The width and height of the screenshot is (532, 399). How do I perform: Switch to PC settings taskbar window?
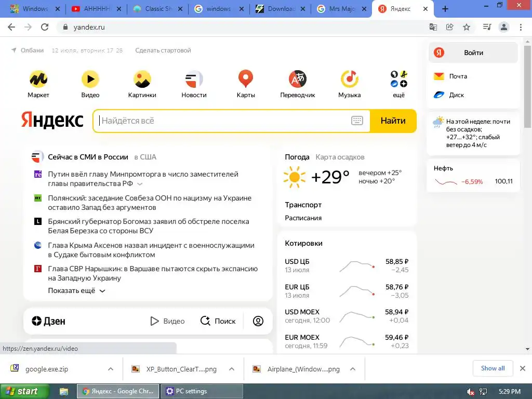(x=202, y=391)
